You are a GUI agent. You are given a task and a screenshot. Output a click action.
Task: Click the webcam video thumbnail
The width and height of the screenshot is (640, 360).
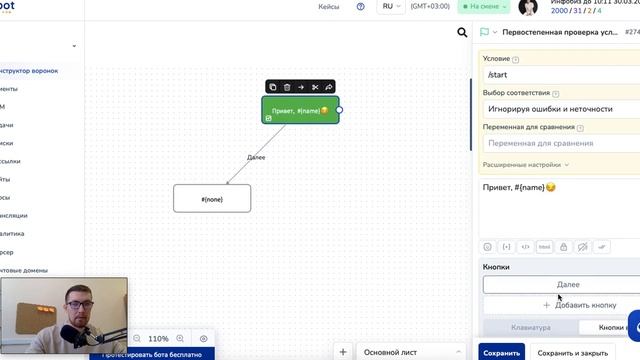point(64,316)
